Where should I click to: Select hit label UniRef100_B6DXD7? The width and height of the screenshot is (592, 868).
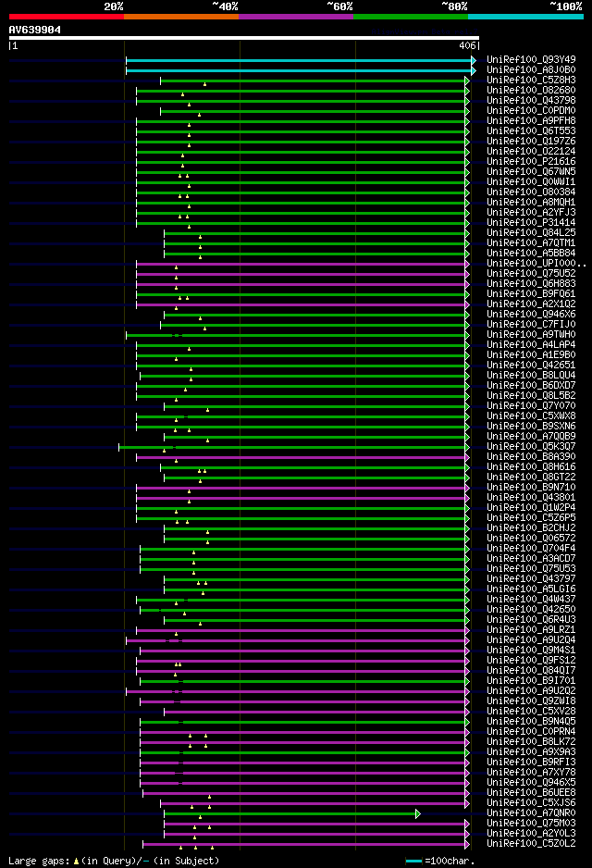531,385
